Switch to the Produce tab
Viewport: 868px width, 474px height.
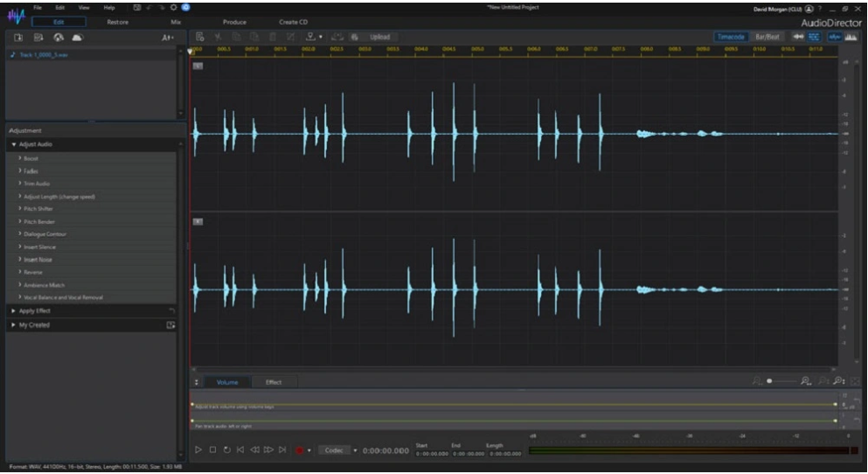pos(235,22)
